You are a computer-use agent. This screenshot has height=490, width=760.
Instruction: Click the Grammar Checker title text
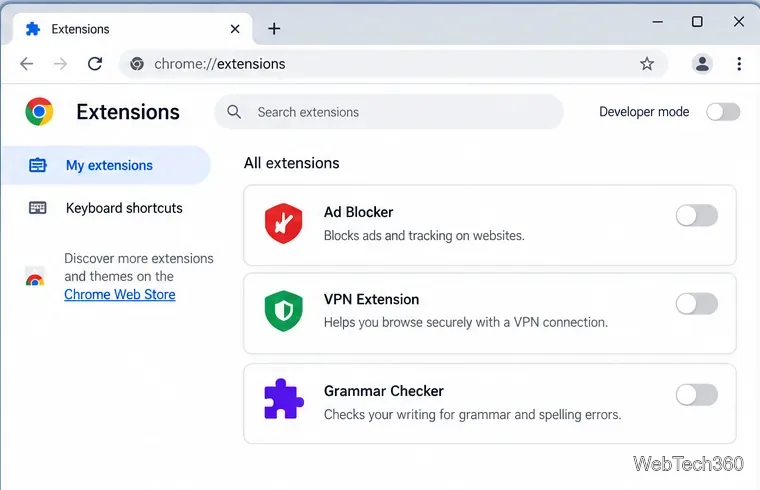point(383,391)
